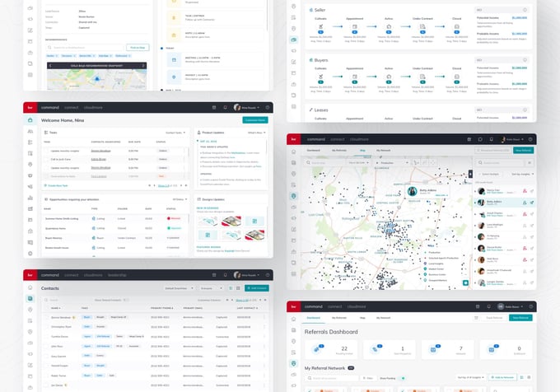Open chat icon in the map panel header

(480, 139)
